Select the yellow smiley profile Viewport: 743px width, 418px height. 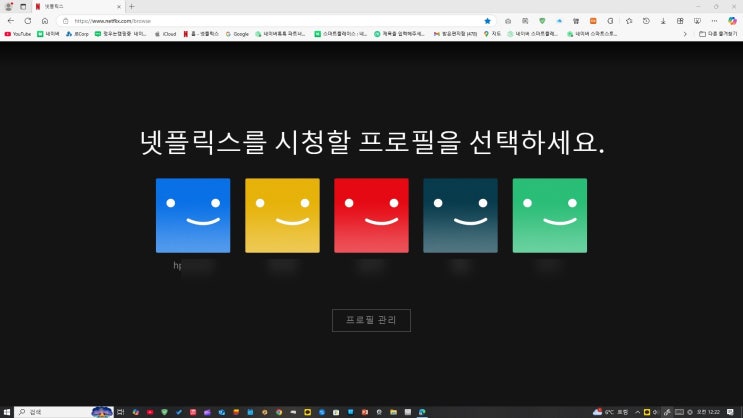click(x=282, y=215)
